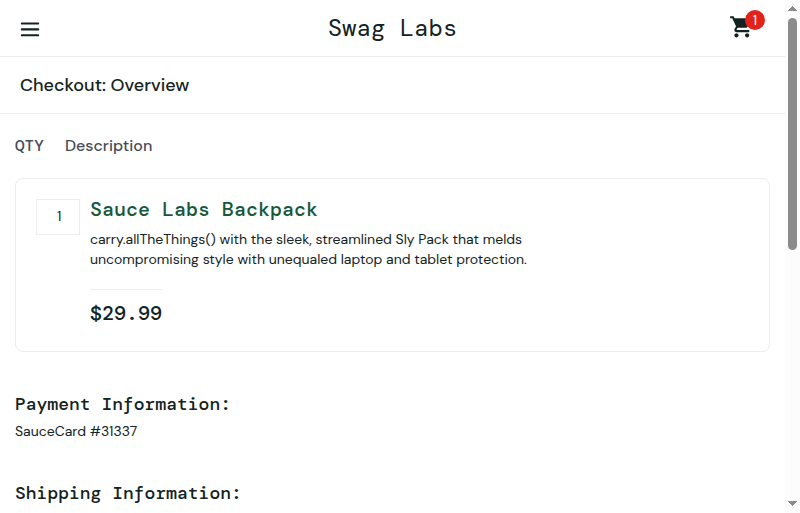Open the shopping cart
This screenshot has width=800, height=513.
pyautogui.click(x=741, y=28)
